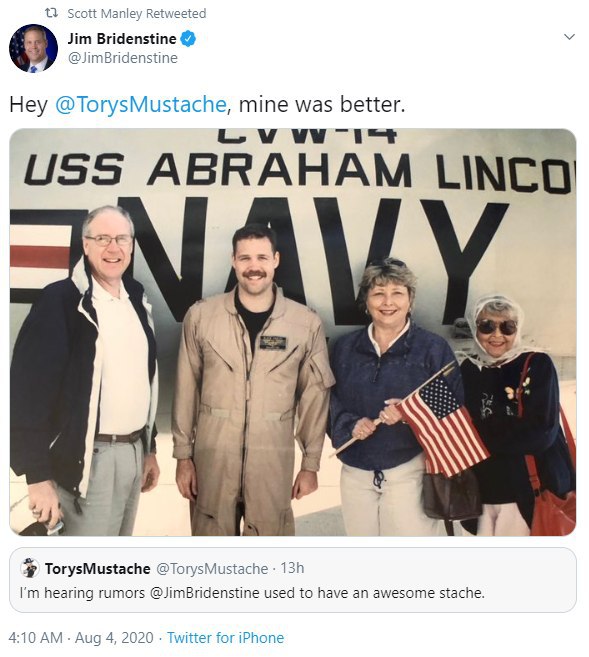Screen dimensions: 589x657
Task: Open @TorysMustache mention in tweet text
Action: click(x=141, y=104)
